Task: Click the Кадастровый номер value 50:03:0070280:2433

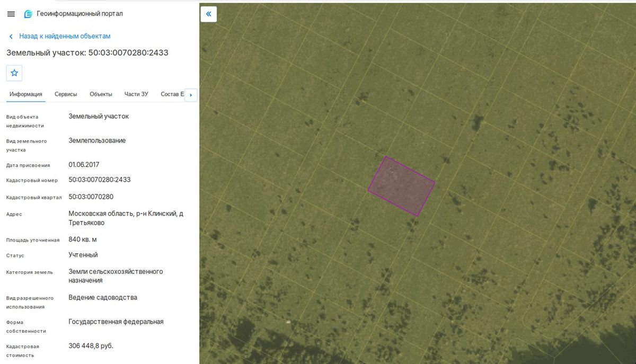Action: tap(100, 180)
